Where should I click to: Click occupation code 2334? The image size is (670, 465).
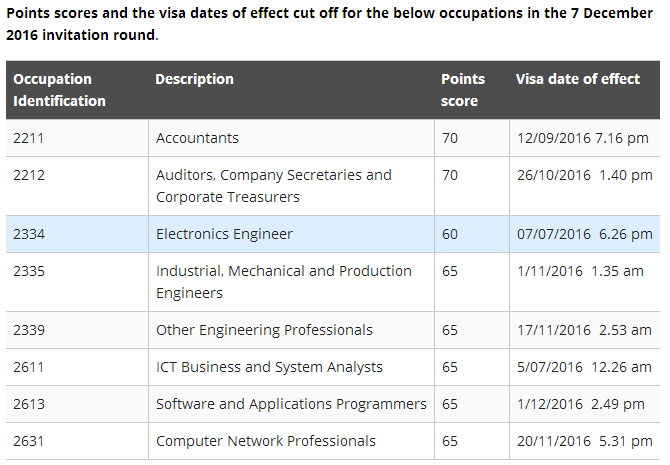[29, 234]
